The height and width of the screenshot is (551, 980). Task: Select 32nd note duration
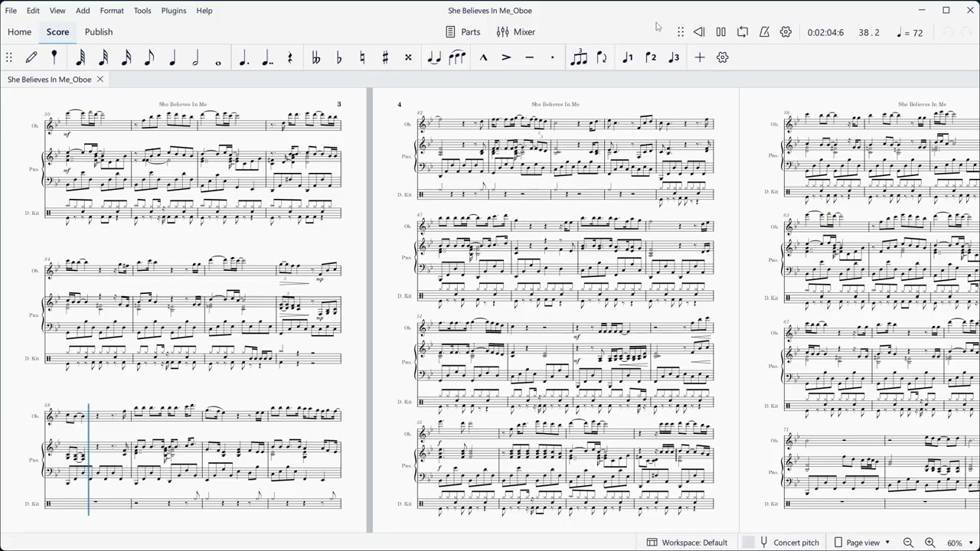click(103, 57)
